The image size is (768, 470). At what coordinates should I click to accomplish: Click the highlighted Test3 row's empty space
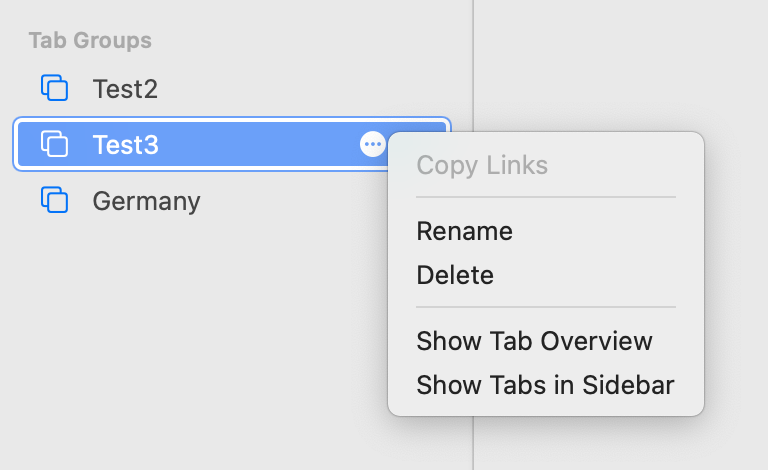pyautogui.click(x=260, y=145)
